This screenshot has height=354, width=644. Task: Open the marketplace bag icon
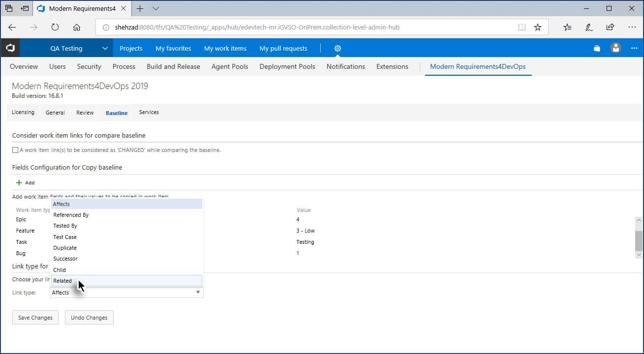(x=597, y=48)
